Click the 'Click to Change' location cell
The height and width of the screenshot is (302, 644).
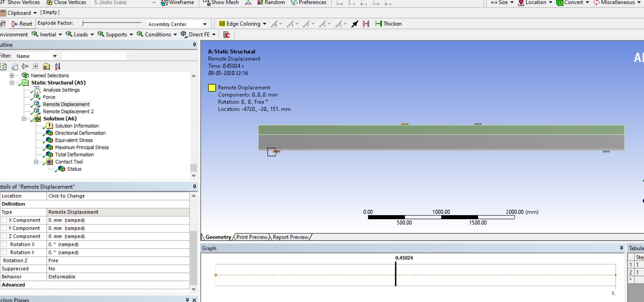tap(118, 196)
